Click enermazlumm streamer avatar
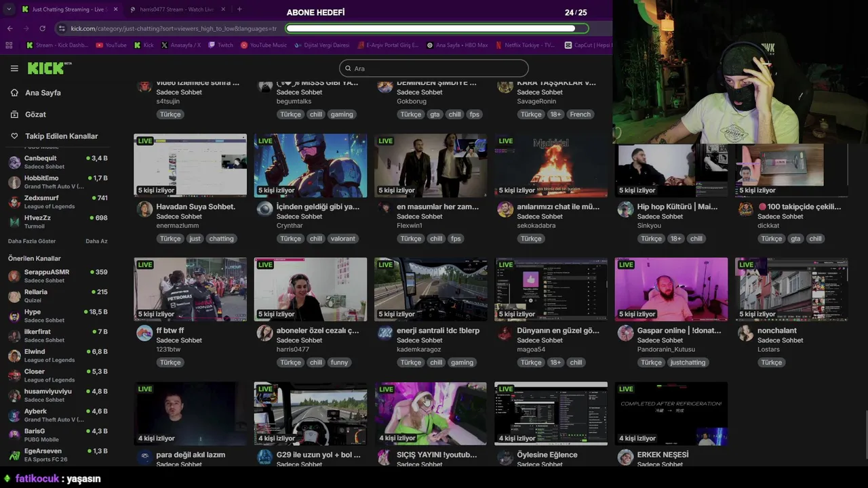This screenshot has height=488, width=868. pyautogui.click(x=144, y=209)
